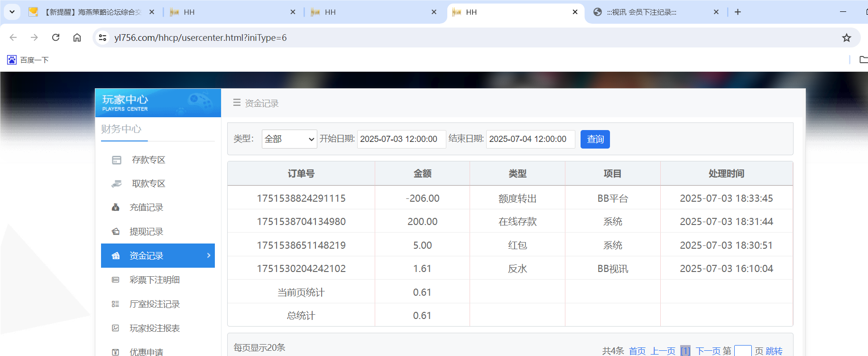Click the 结束日期 end date field
868x356 pixels.
pos(530,139)
